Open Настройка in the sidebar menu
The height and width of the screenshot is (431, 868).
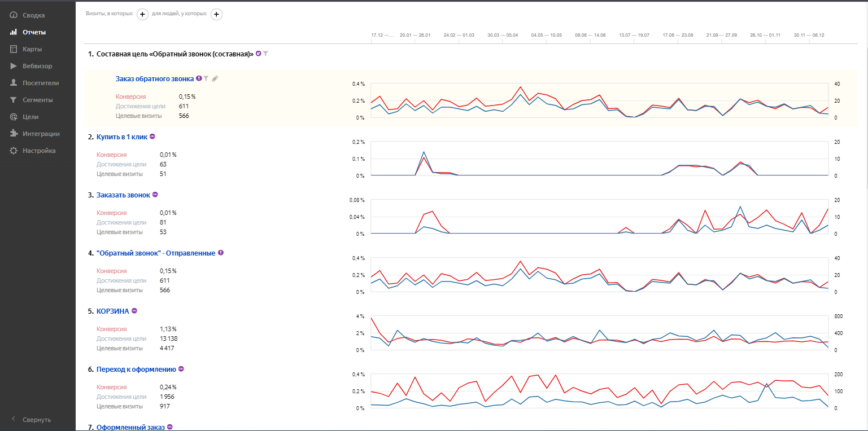(38, 151)
